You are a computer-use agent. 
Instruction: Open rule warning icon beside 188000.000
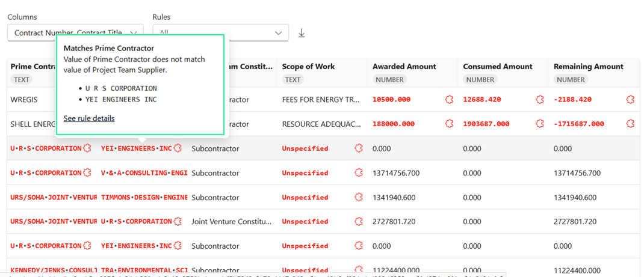coord(449,124)
